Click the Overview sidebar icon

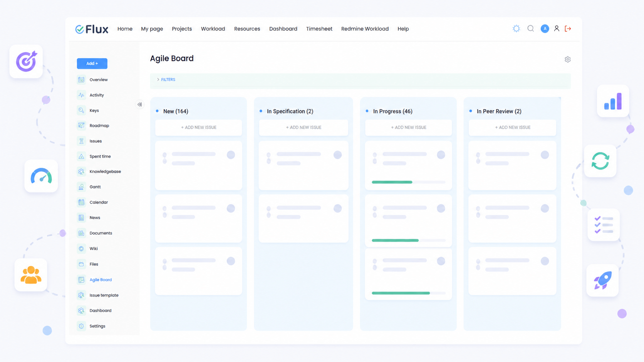(81, 80)
